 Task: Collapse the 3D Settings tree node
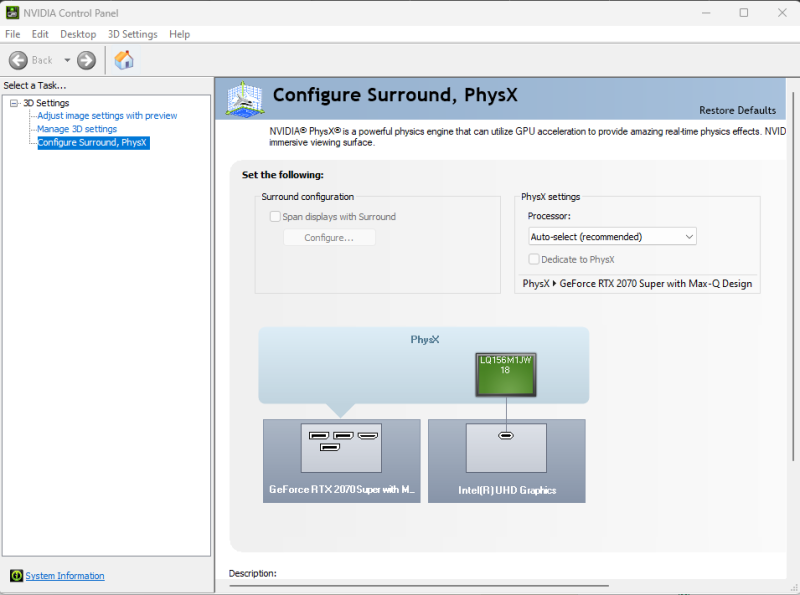(x=14, y=103)
